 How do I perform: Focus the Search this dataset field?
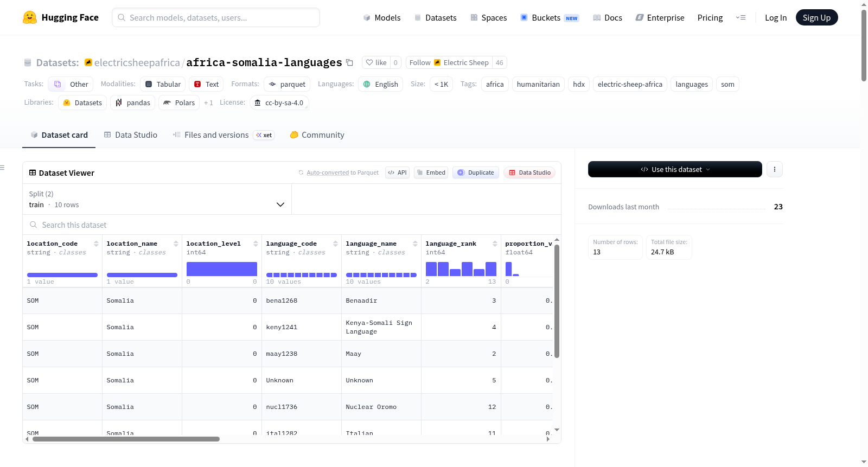292,225
